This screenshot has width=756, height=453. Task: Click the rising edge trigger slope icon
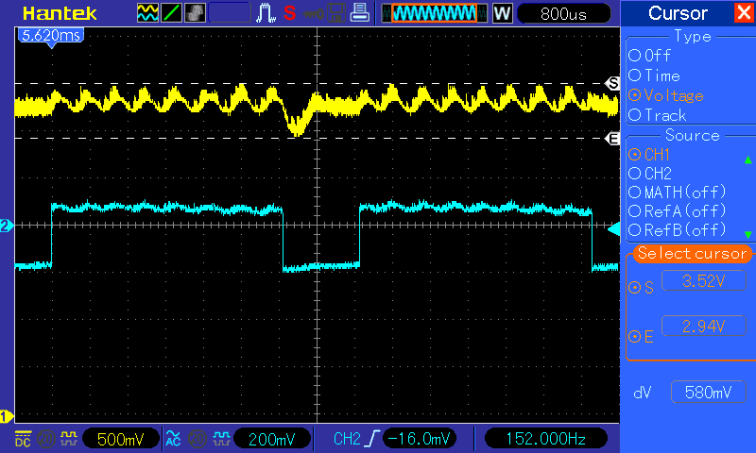[372, 439]
